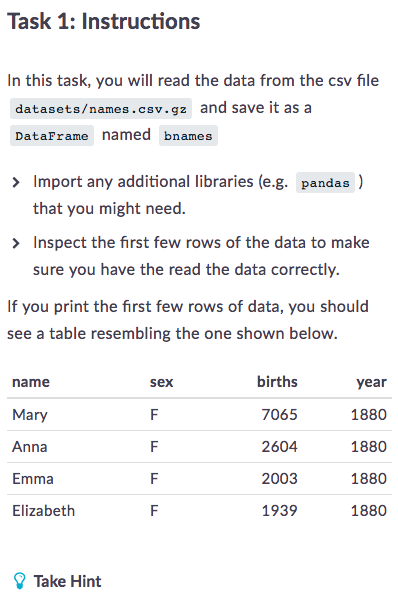Expand the Import any additional libraries bullet
Viewport: 398px width, 601px height.
(x=16, y=182)
